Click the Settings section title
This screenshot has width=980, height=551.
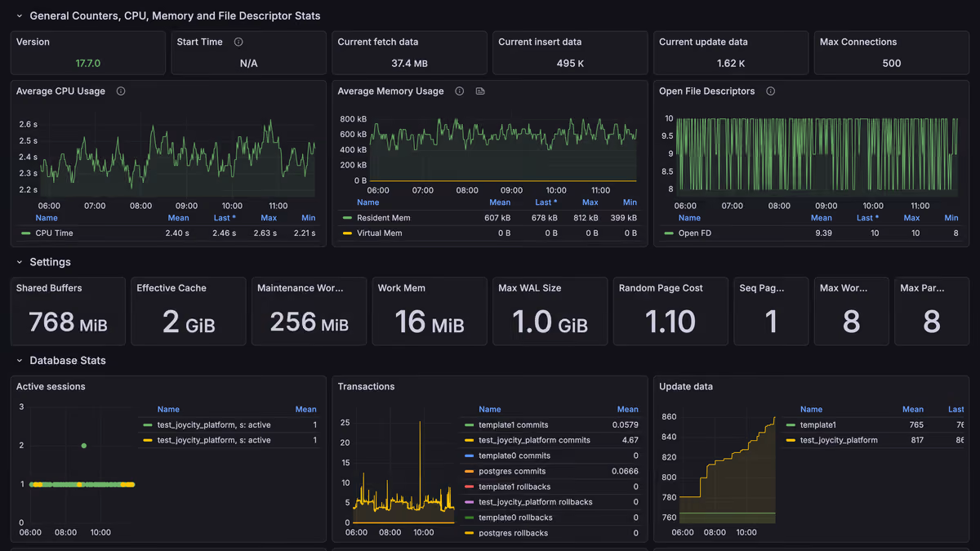(x=50, y=262)
